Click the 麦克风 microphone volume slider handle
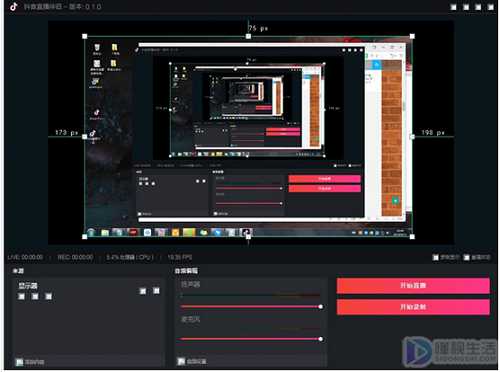Image resolution: width=500 pixels, height=372 pixels. (320, 339)
